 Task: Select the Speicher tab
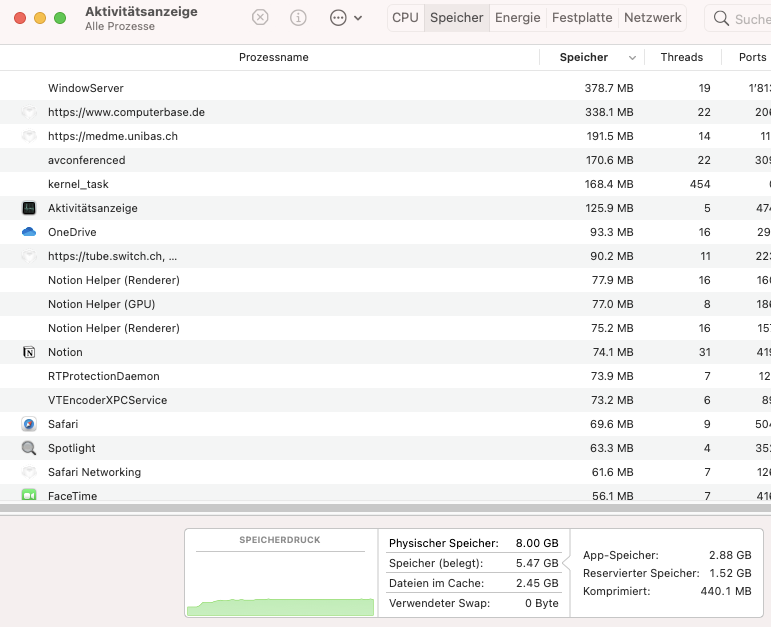click(456, 18)
